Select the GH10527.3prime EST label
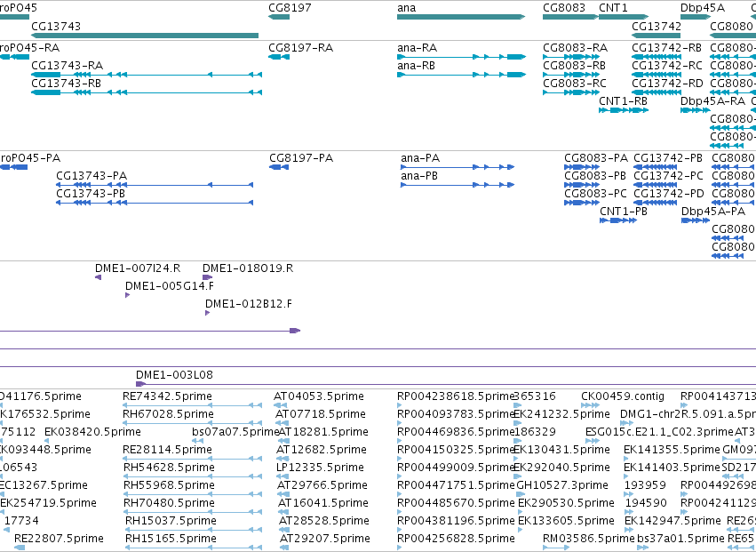This screenshot has height=552, width=756. pyautogui.click(x=564, y=485)
